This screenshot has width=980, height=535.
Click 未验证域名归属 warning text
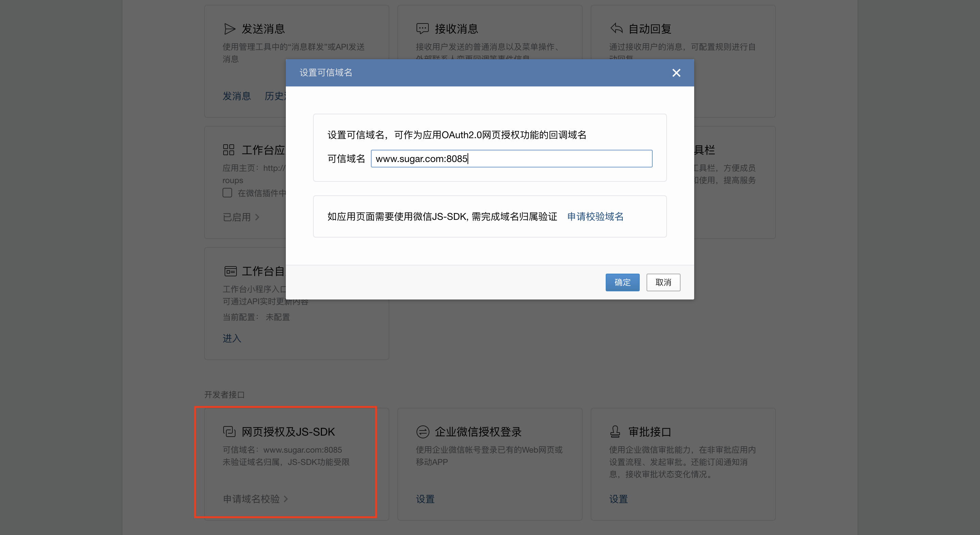[x=286, y=462]
